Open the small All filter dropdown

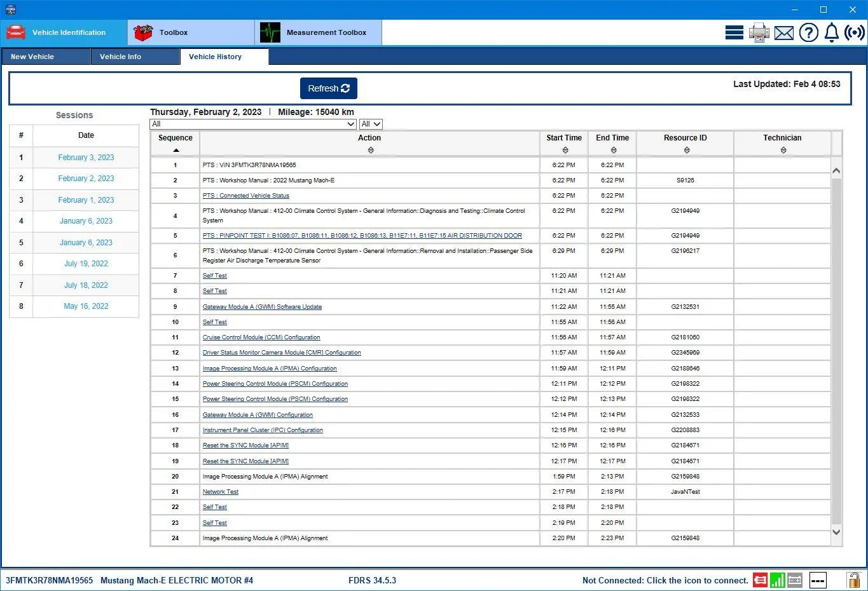pos(371,124)
